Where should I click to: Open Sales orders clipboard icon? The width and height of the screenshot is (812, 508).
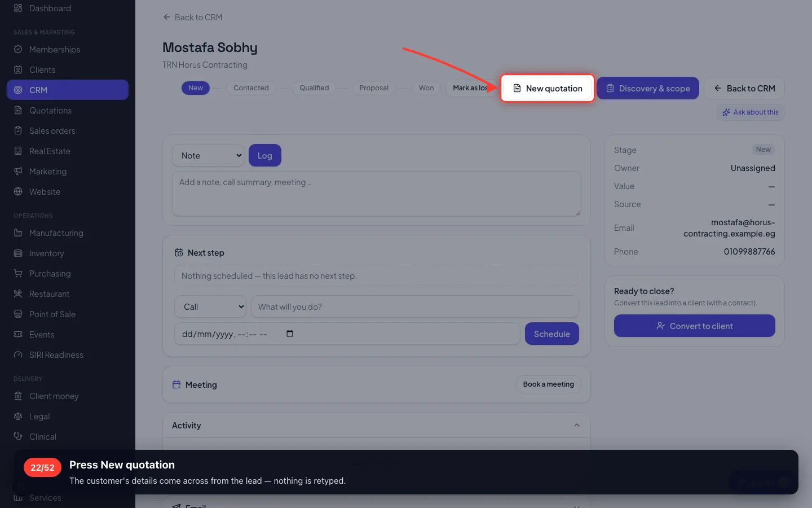tap(18, 131)
